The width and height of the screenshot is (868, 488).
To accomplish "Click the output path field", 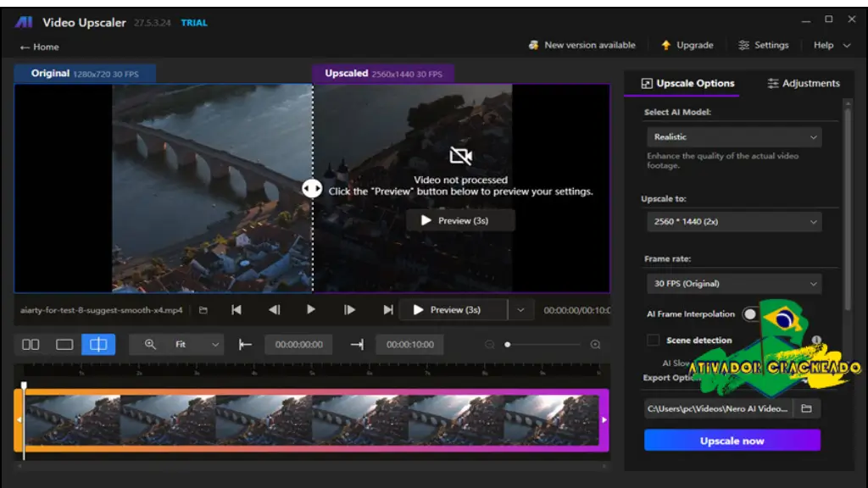I will pyautogui.click(x=718, y=408).
